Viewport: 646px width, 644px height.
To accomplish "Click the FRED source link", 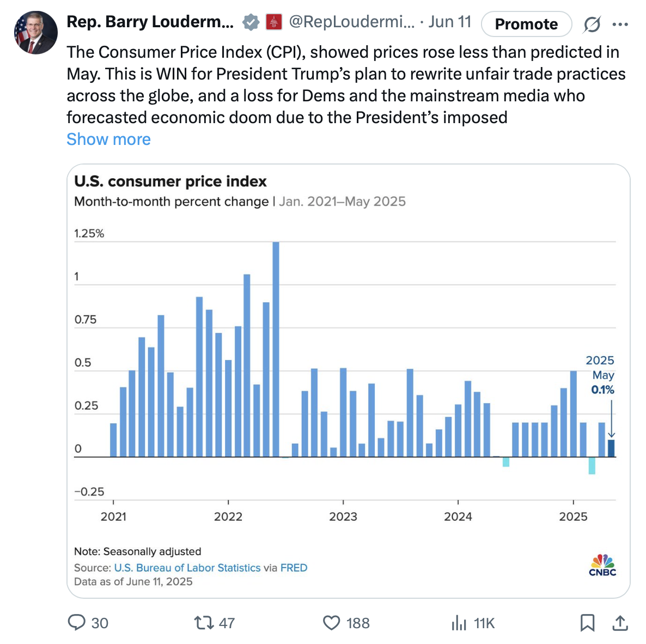I will tap(294, 568).
